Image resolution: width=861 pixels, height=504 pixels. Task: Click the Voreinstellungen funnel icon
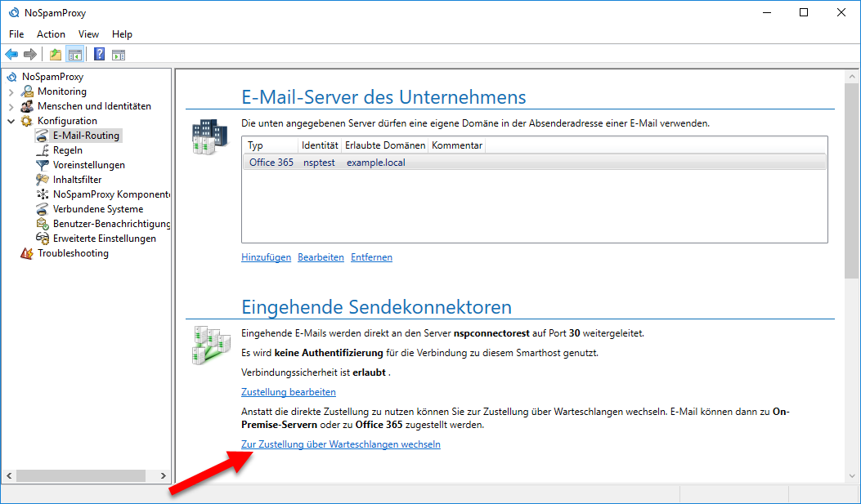(43, 165)
